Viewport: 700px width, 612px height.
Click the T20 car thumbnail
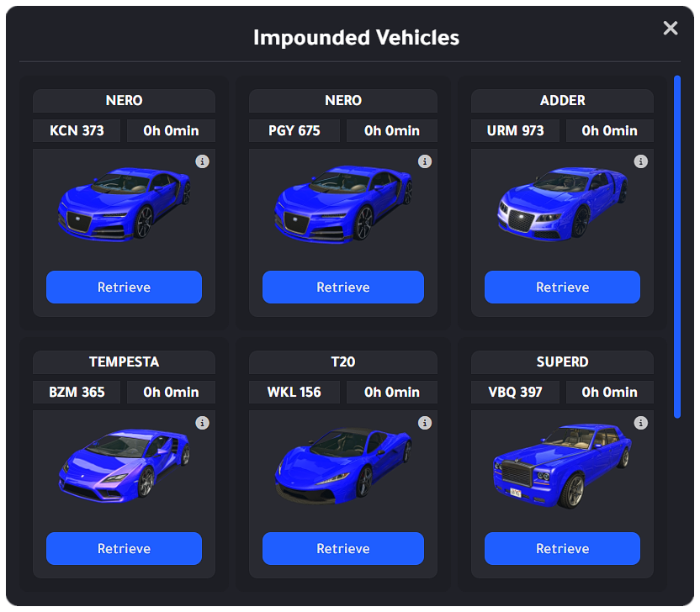coord(342,467)
